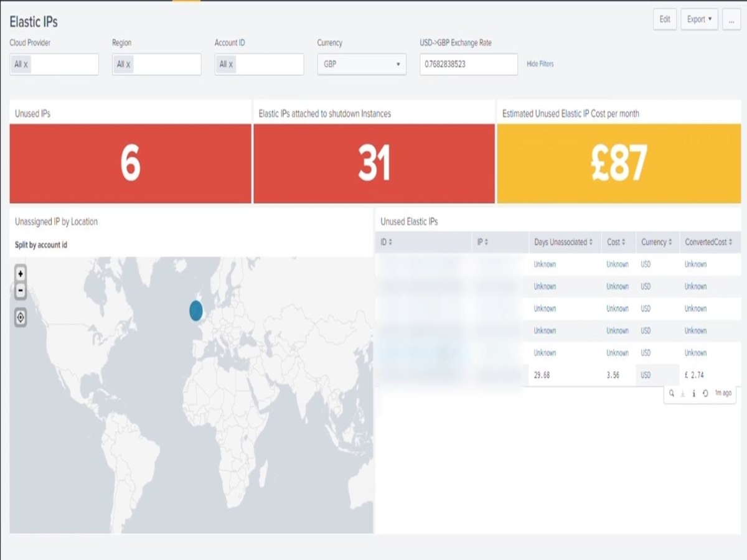Image resolution: width=747 pixels, height=560 pixels.
Task: Click the estimated cost £87 panel
Action: point(619,164)
